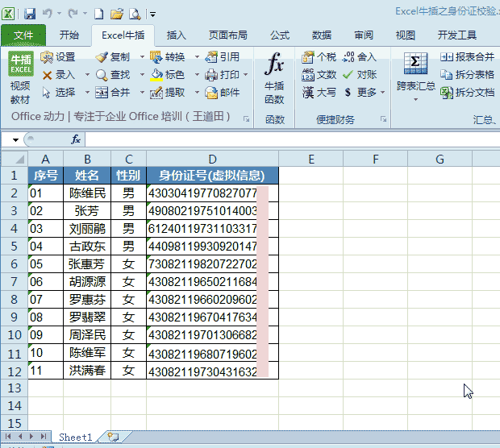The width and height of the screenshot is (500, 448).
Task: Click the 复制 brush tool
Action: (x=113, y=57)
